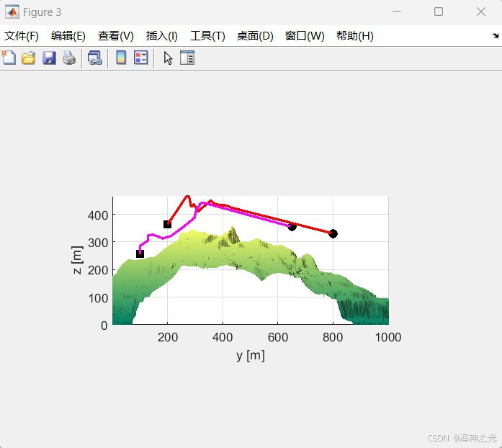Insert legend using toolbar icon
502x448 pixels.
tap(141, 58)
